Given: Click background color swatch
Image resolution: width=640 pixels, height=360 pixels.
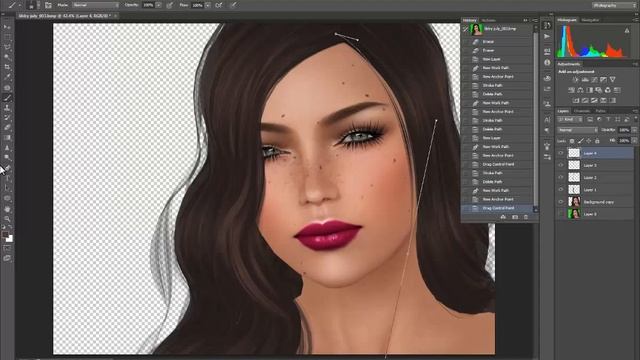Looking at the screenshot, I should point(10,239).
